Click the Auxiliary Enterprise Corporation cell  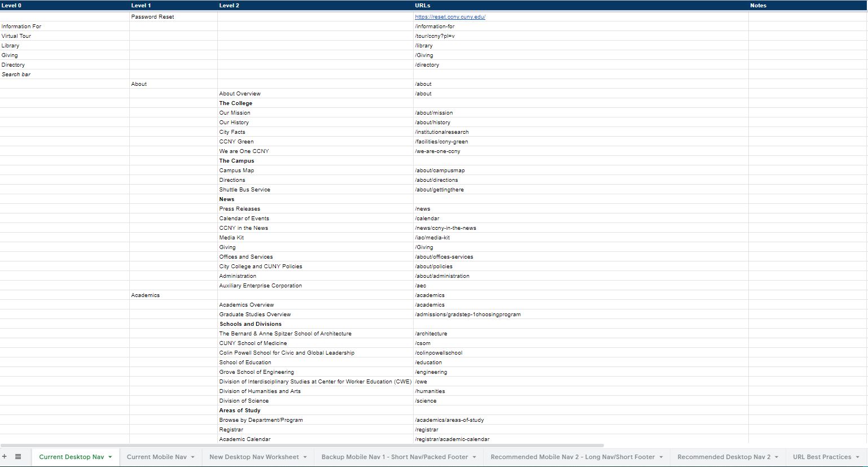point(315,286)
